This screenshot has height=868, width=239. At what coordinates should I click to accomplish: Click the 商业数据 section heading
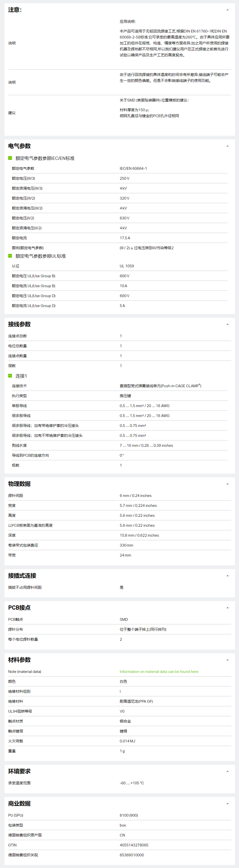point(20,803)
